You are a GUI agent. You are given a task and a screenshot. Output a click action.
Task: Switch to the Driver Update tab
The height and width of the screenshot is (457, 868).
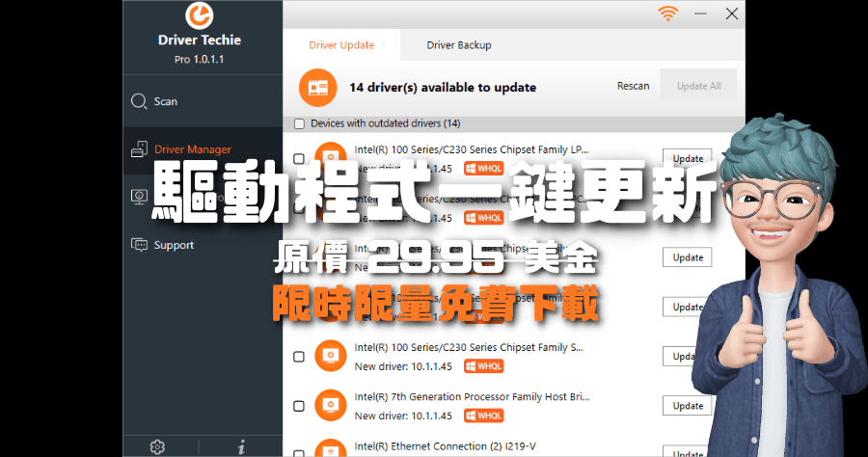pyautogui.click(x=341, y=44)
